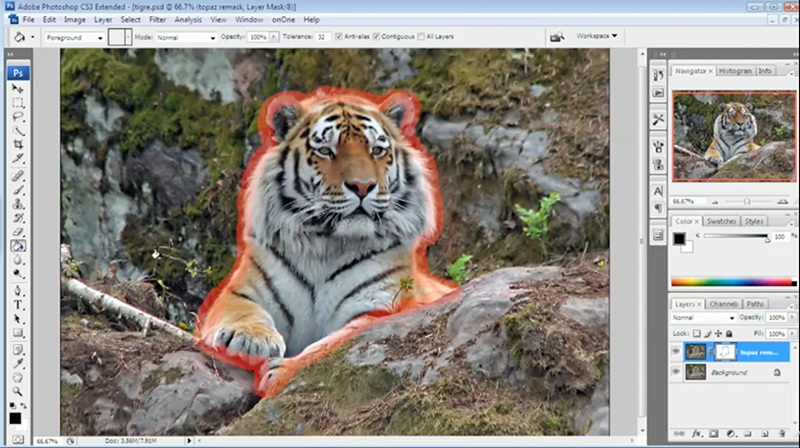Switch to the Channels tab
This screenshot has width=800, height=448.
click(x=722, y=304)
